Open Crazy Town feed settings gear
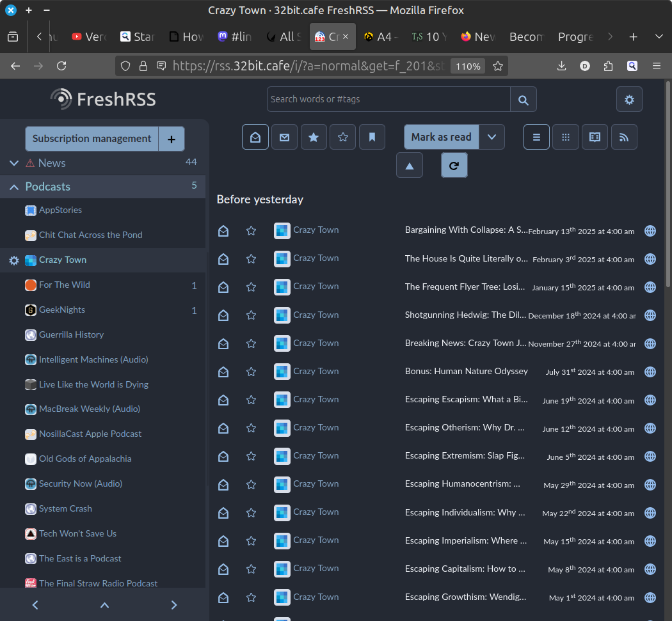The width and height of the screenshot is (672, 621). [13, 260]
